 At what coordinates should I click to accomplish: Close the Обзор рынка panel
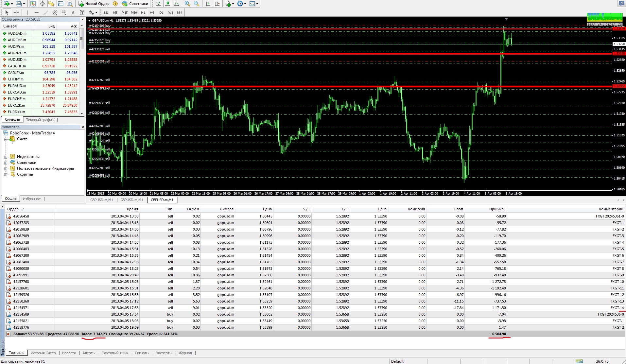(82, 20)
